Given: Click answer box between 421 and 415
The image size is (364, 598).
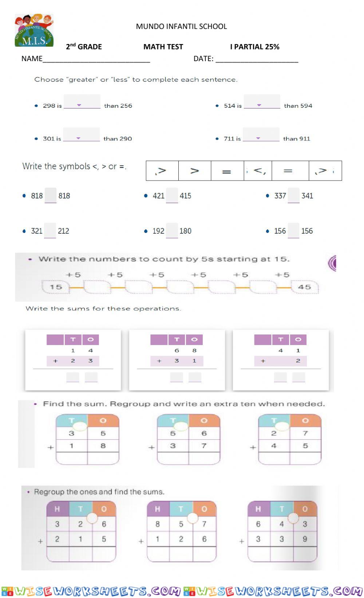Looking at the screenshot, I should point(172,195).
